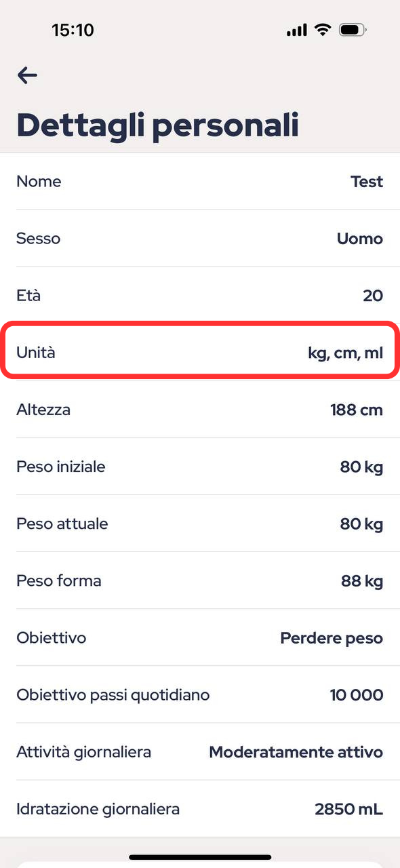Tap the cellular signal bars icon
The width and height of the screenshot is (400, 868).
coord(297,31)
